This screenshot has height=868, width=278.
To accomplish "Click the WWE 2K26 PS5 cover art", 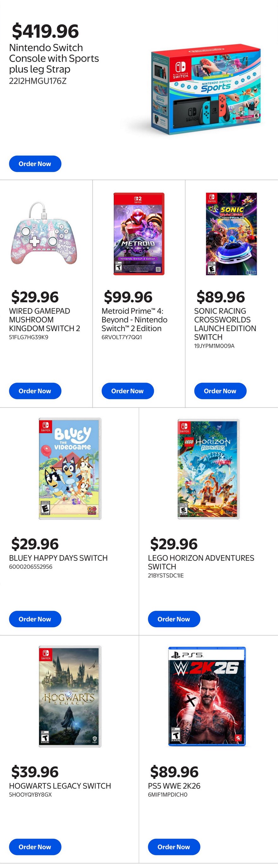I will tap(207, 696).
